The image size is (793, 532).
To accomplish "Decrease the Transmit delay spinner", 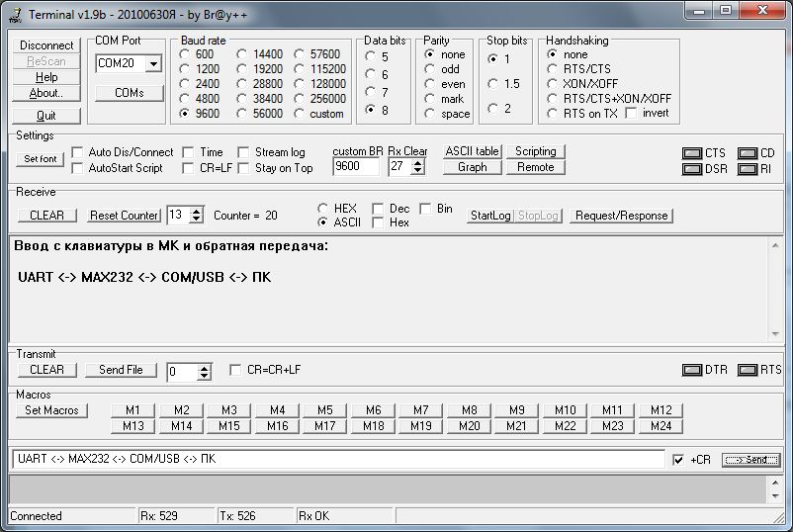I will [204, 376].
